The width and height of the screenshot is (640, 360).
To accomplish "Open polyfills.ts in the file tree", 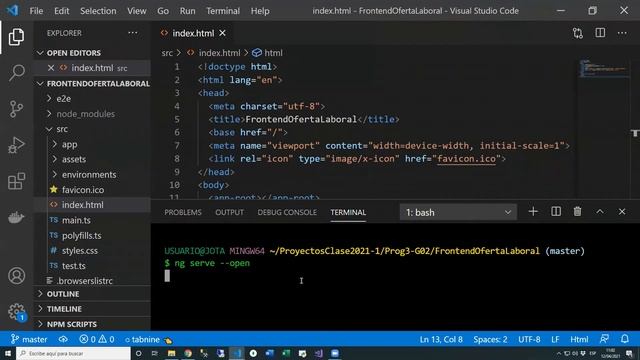I will pyautogui.click(x=82, y=236).
